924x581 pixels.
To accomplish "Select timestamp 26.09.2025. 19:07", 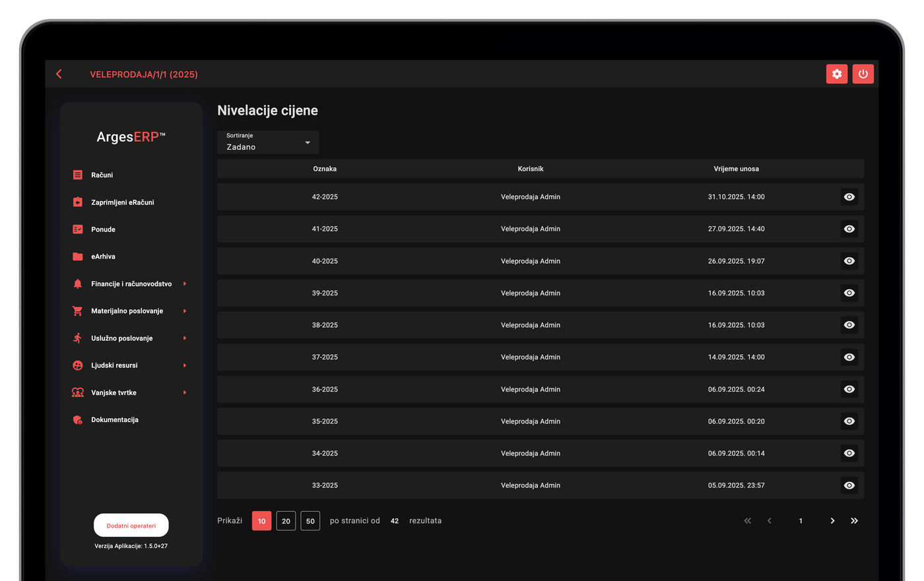I will click(737, 261).
